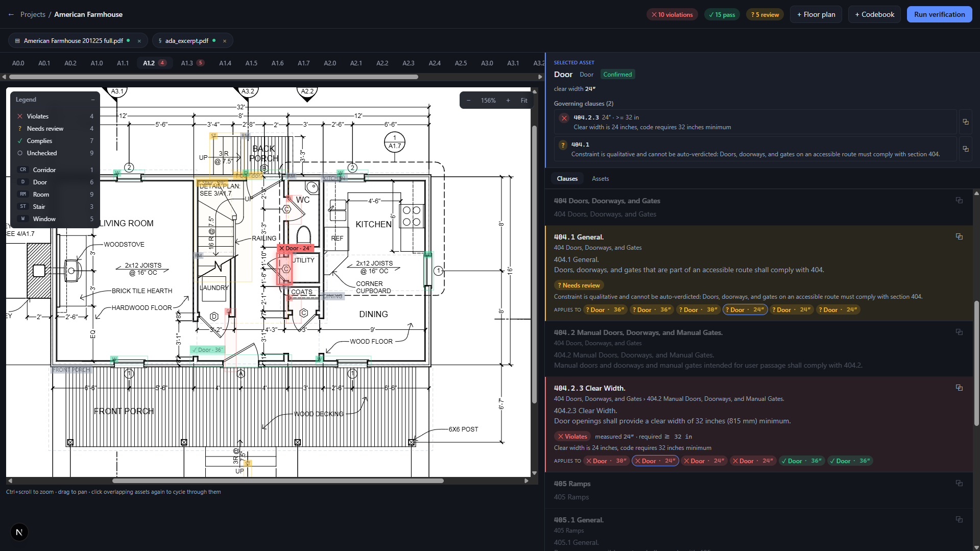Switch to sheet A1.3
The width and height of the screenshot is (980, 551).
193,63
